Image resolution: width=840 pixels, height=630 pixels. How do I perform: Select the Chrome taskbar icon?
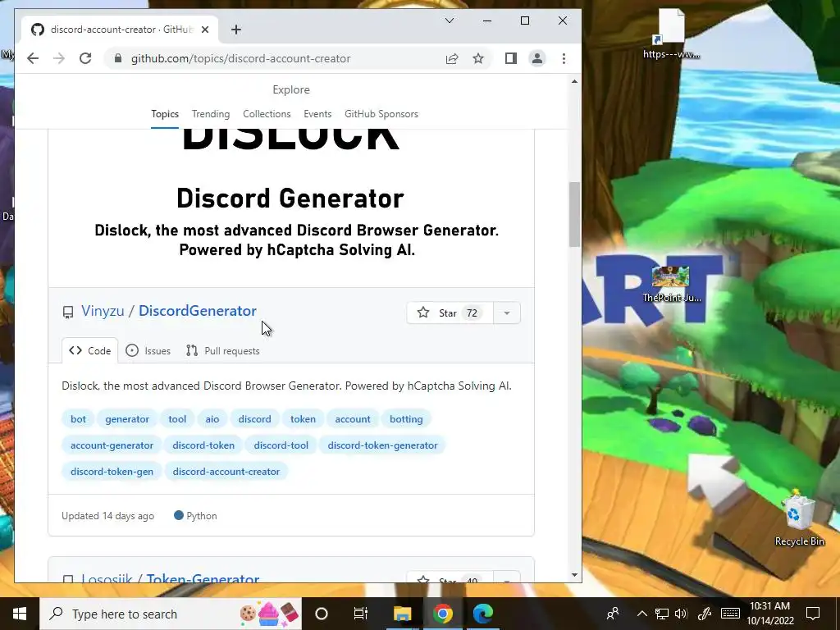pos(442,614)
